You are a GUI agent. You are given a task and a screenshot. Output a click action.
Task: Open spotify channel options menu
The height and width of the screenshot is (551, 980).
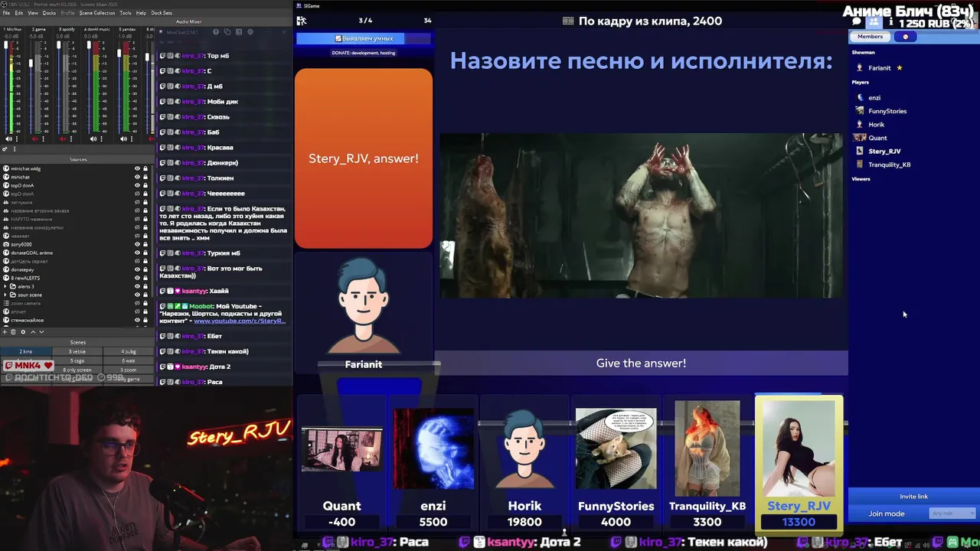(71, 139)
